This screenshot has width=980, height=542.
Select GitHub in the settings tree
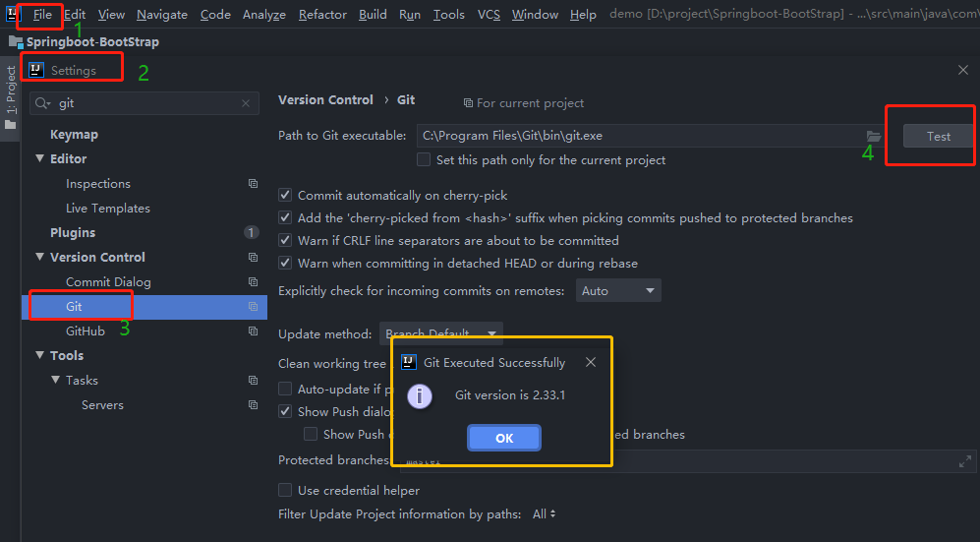click(86, 331)
